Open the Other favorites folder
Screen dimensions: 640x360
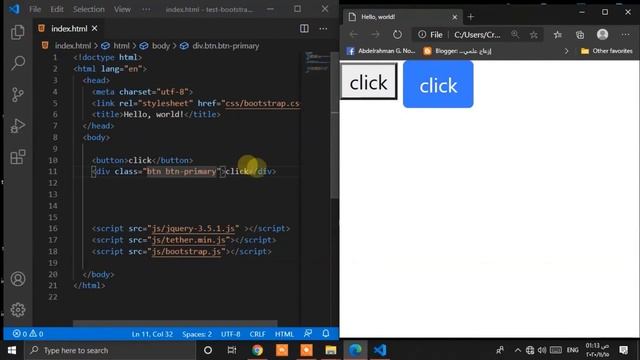tap(607, 51)
